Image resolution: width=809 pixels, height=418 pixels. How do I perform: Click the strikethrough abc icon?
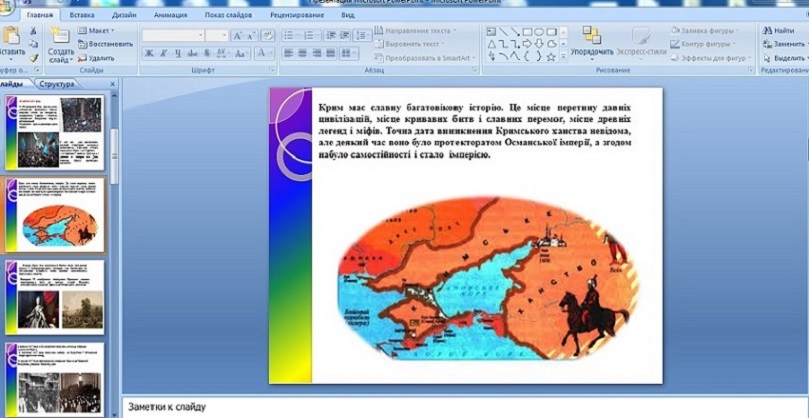click(192, 53)
